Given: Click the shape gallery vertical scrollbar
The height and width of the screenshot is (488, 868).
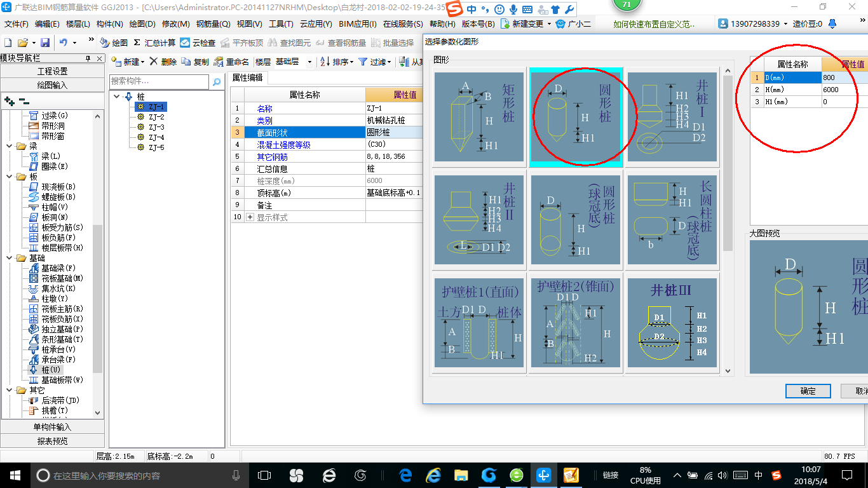Looking at the screenshot, I should (x=728, y=219).
